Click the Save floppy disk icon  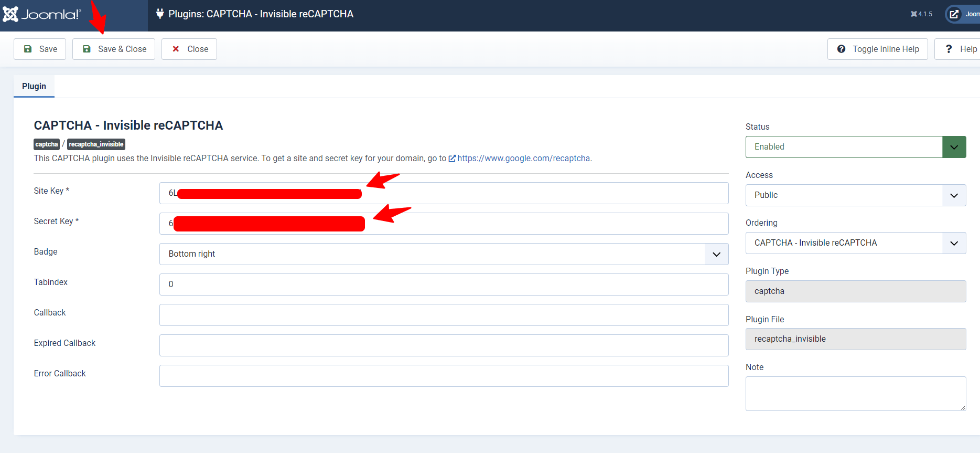(x=28, y=49)
